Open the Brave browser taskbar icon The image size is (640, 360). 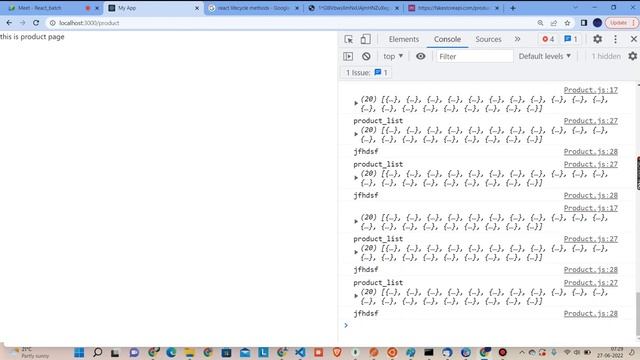click(337, 352)
